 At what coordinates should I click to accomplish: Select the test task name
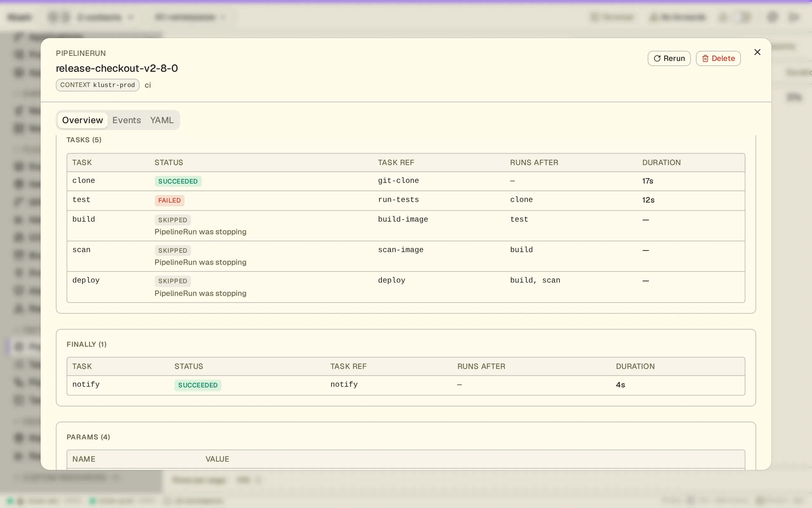click(81, 200)
